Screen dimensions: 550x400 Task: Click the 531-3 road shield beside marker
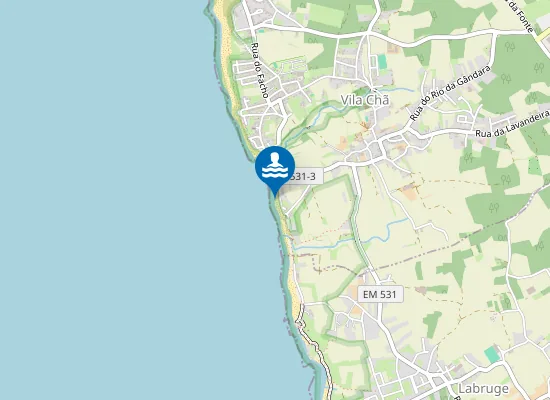tap(304, 176)
